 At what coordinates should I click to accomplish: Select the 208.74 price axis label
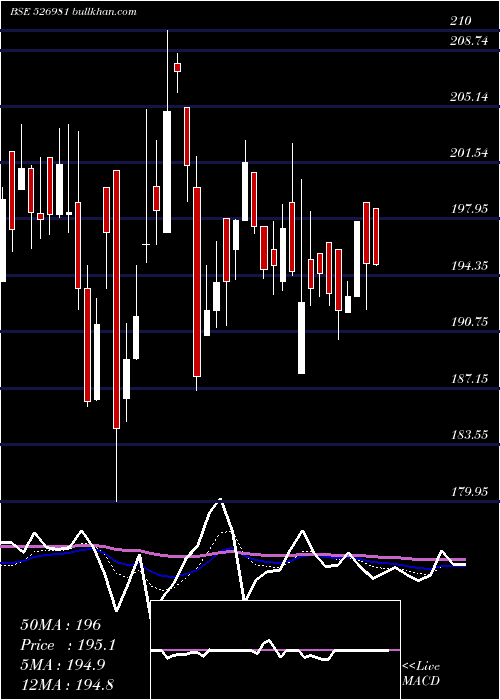point(469,41)
